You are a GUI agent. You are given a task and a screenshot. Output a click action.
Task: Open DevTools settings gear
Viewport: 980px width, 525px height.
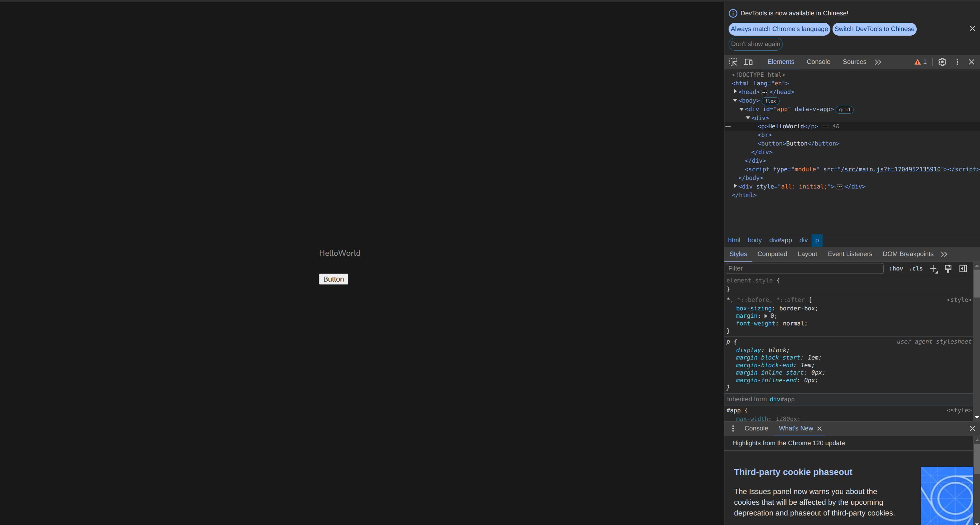tap(942, 62)
